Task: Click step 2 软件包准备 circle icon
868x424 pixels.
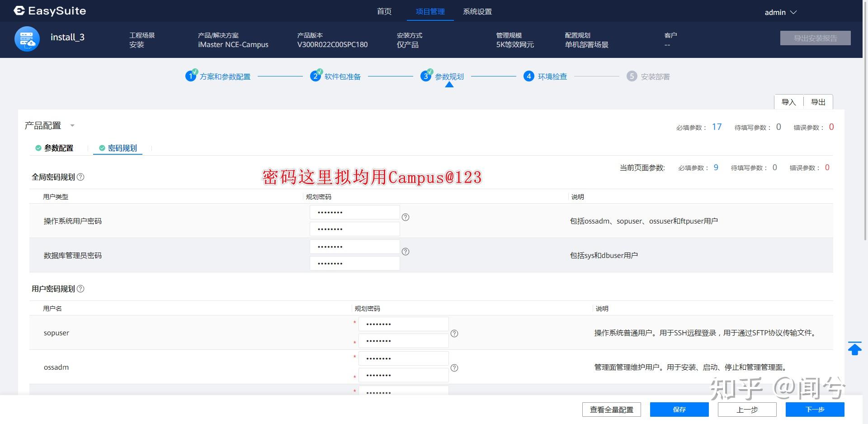Action: 316,76
